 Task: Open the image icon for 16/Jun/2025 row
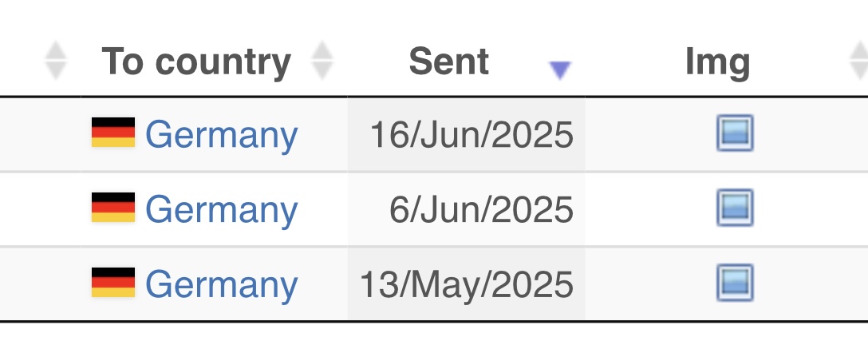[735, 133]
